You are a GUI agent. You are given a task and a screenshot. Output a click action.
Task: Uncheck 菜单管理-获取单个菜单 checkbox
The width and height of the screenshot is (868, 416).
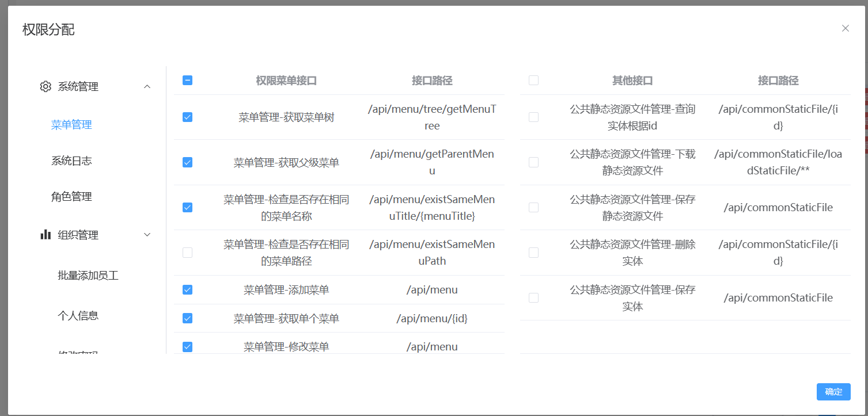187,318
